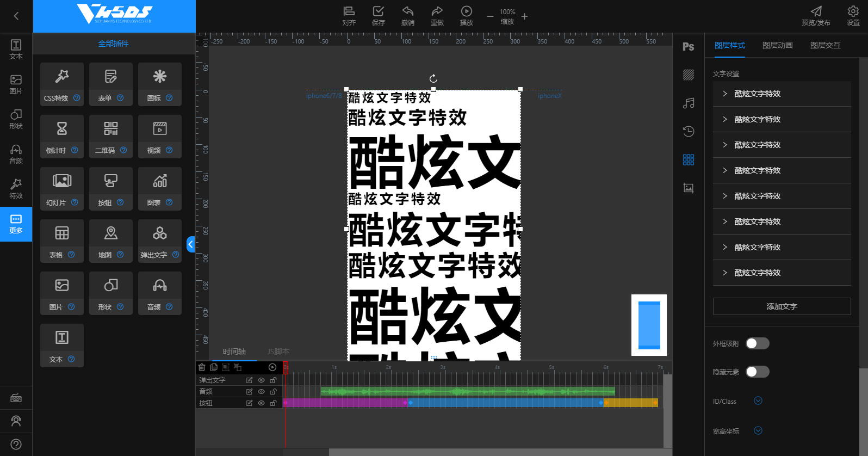868x456 pixels.
Task: Increase zoom with plus button
Action: coord(524,16)
